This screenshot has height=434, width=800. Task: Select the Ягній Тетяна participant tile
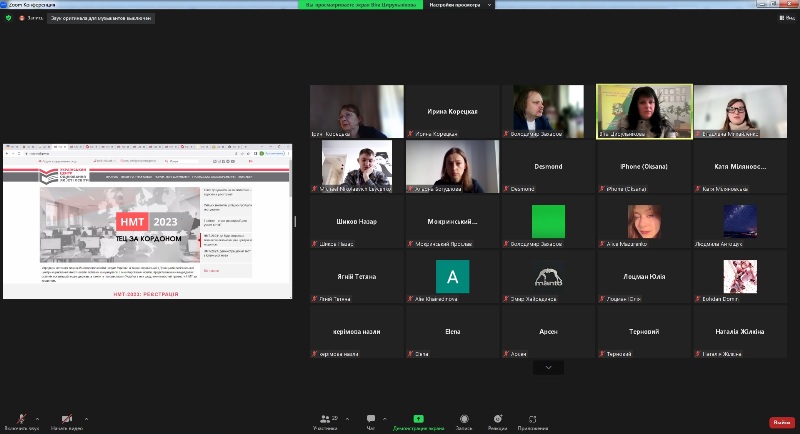pyautogui.click(x=357, y=277)
